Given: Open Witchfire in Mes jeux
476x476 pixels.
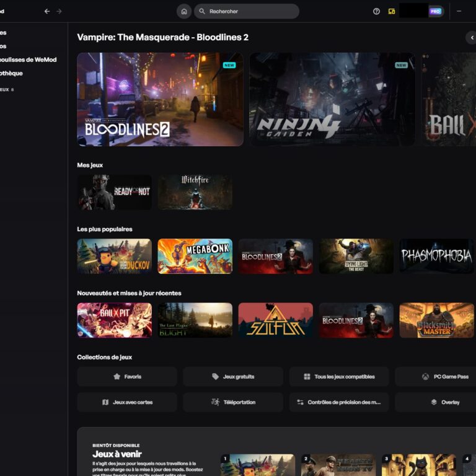Looking at the screenshot, I should click(x=195, y=192).
